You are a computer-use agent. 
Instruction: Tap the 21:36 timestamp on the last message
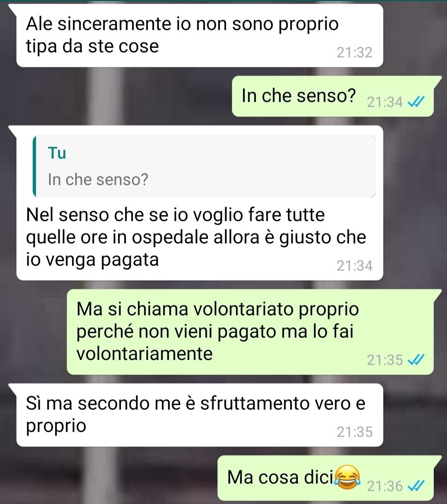click(385, 487)
